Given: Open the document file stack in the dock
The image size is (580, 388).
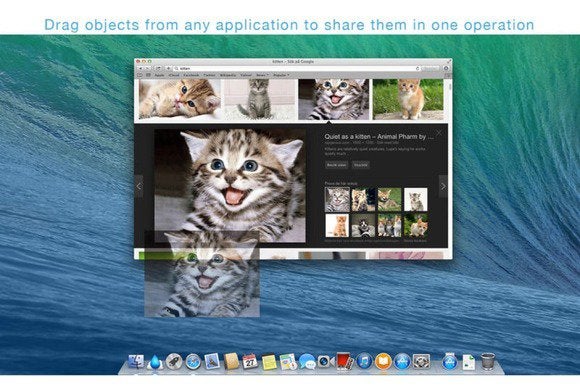Looking at the screenshot, I should [469, 362].
